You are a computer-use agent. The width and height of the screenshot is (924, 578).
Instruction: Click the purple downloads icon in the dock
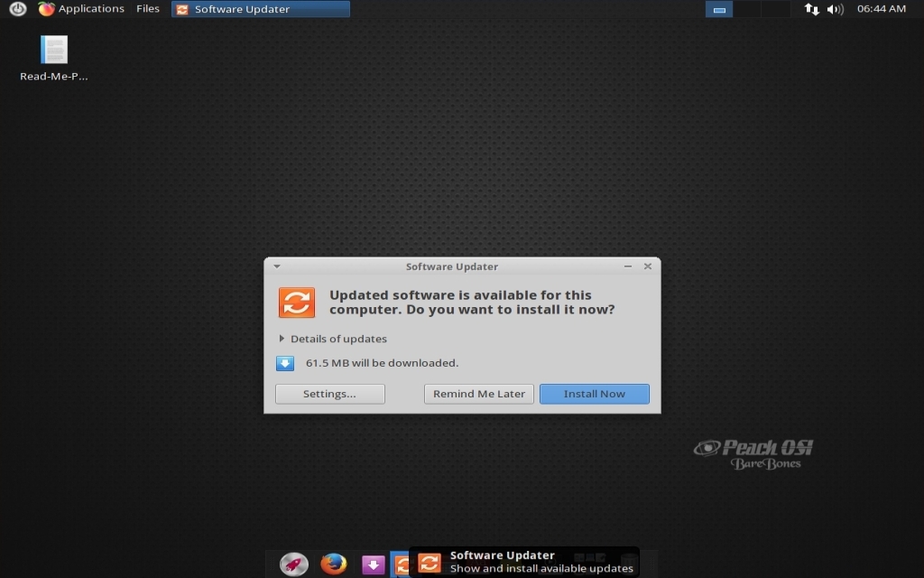(x=373, y=564)
